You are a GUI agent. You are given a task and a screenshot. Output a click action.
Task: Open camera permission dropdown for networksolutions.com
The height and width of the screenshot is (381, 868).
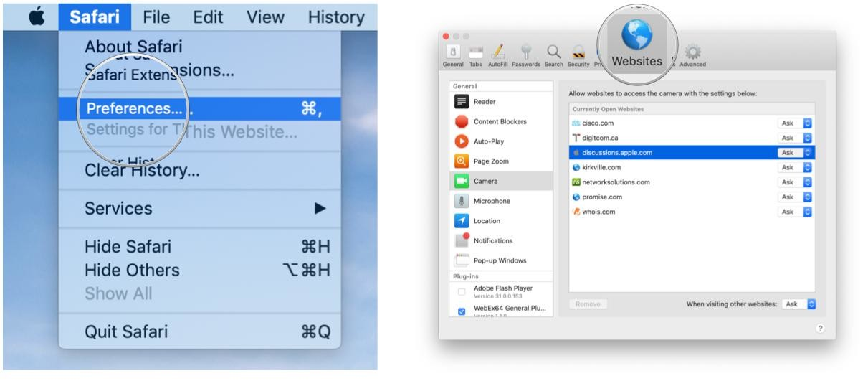[x=796, y=182]
